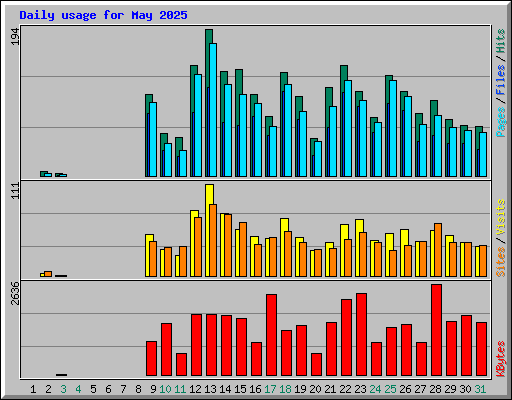Image resolution: width=512 pixels, height=400 pixels.
Task: Click day label 9 on x-axis
Action: point(153,389)
